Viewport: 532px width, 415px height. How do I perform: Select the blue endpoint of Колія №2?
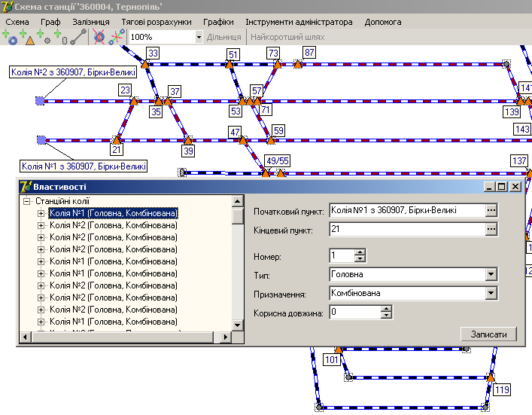40,100
